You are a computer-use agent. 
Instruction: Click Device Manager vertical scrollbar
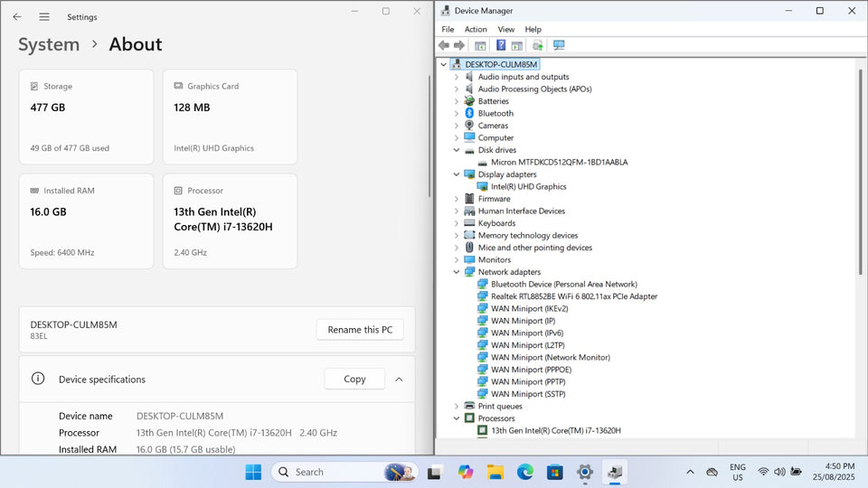tap(860, 172)
